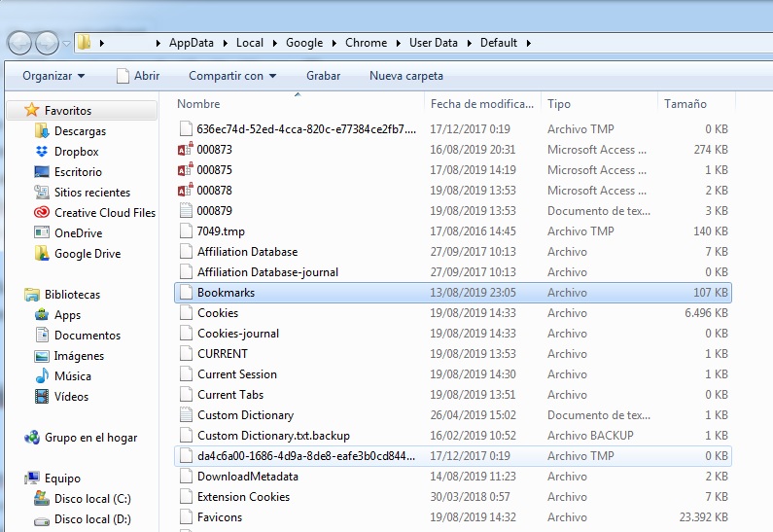Image resolution: width=773 pixels, height=532 pixels.
Task: Select Bibliotecas icon in navigation pane
Action: tap(32, 295)
